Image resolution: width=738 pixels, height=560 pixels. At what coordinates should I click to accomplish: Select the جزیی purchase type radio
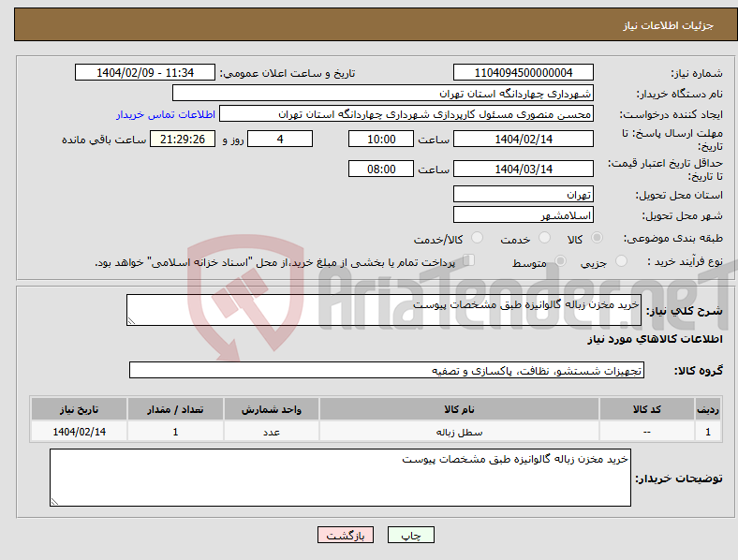(x=621, y=261)
